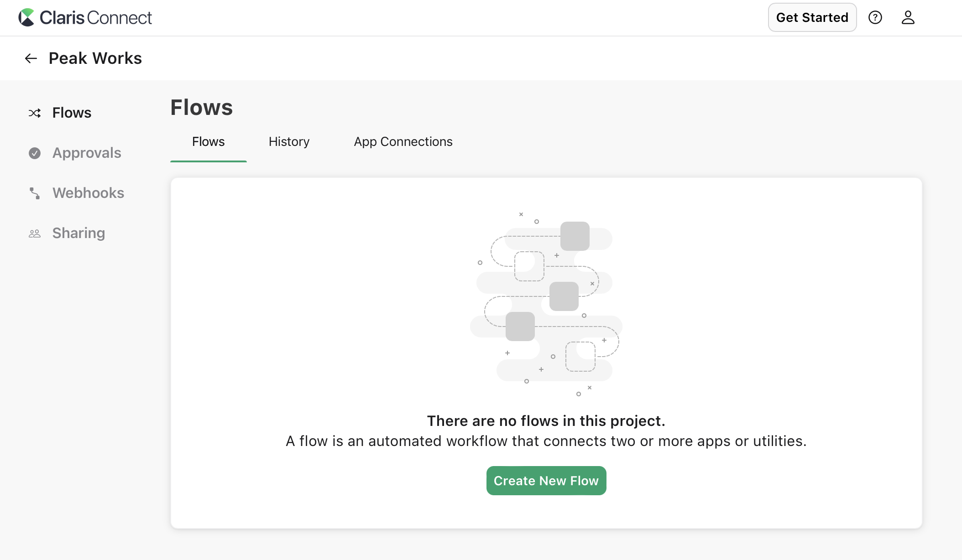Viewport: 962px width, 560px height.
Task: Select the Flows tab
Action: point(208,142)
